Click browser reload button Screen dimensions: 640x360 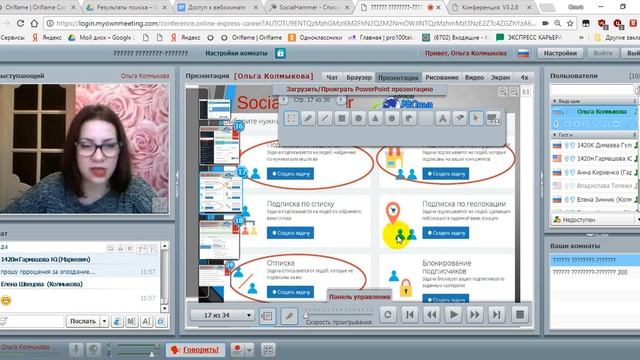tap(20, 24)
